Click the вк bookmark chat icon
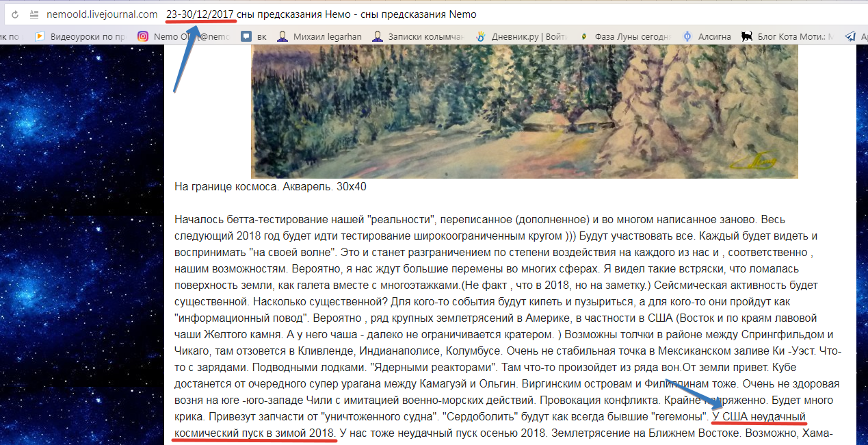868x445 pixels. tap(246, 37)
